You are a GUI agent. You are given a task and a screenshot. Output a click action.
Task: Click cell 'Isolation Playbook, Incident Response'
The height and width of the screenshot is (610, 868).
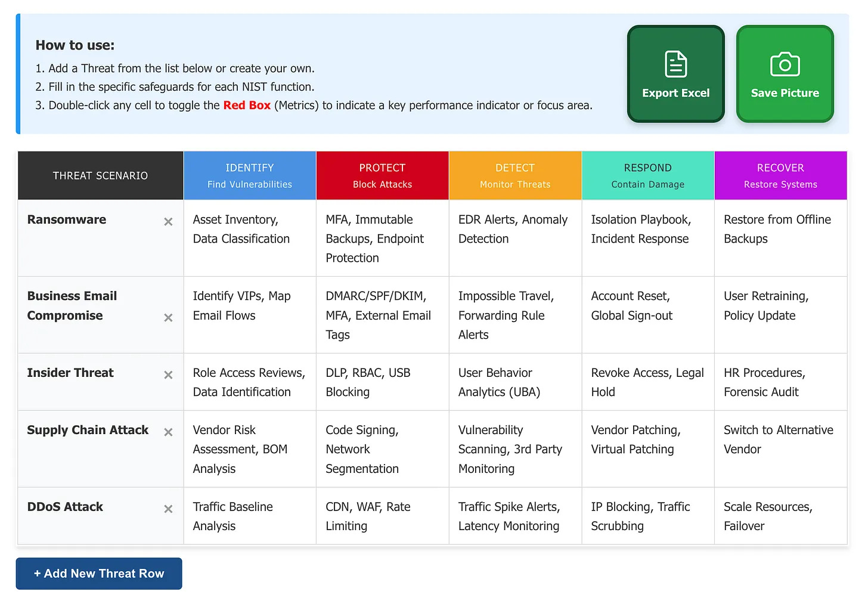coord(648,239)
